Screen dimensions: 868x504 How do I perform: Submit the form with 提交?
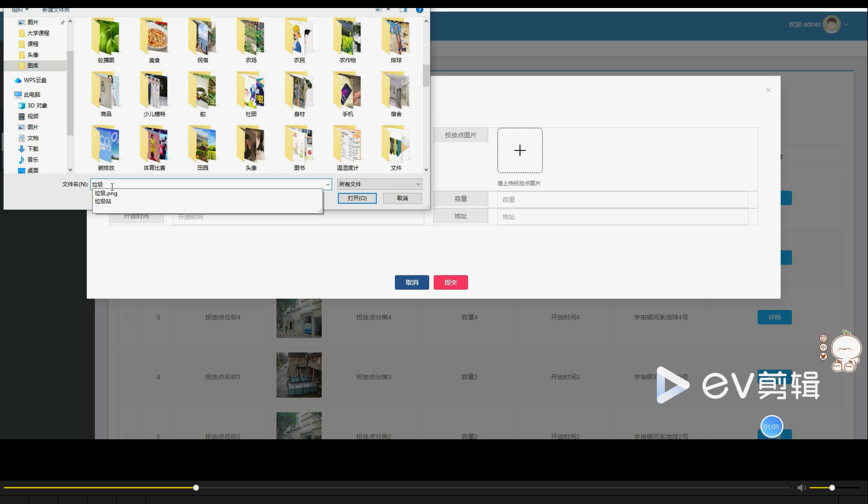click(x=451, y=282)
